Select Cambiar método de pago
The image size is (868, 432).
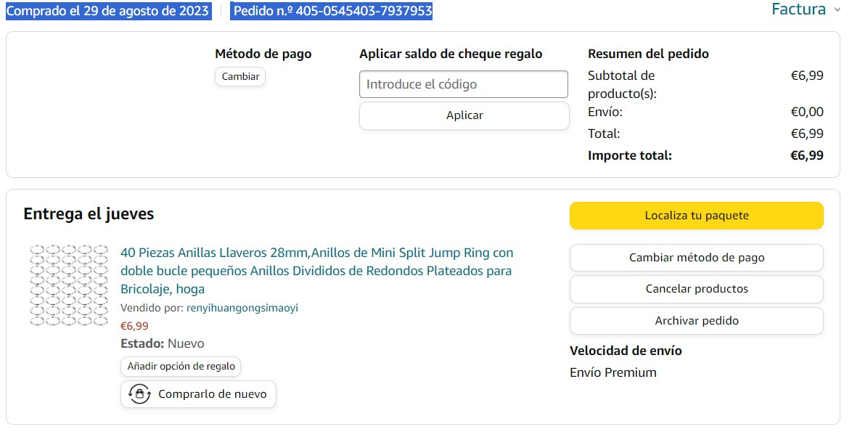696,258
